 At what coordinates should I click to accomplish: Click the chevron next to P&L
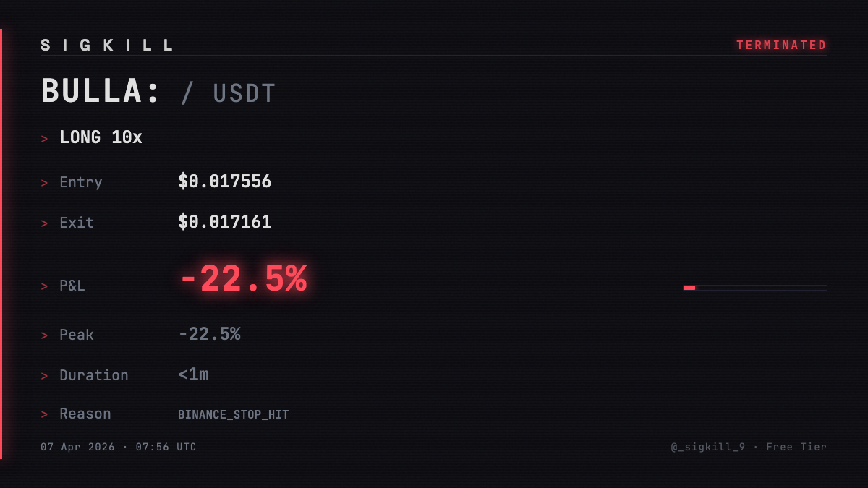45,286
